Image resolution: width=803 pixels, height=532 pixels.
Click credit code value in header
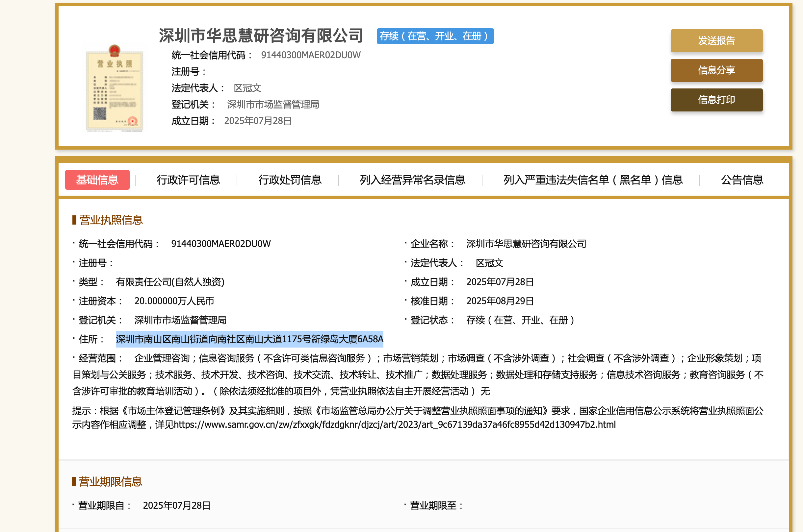tap(310, 55)
